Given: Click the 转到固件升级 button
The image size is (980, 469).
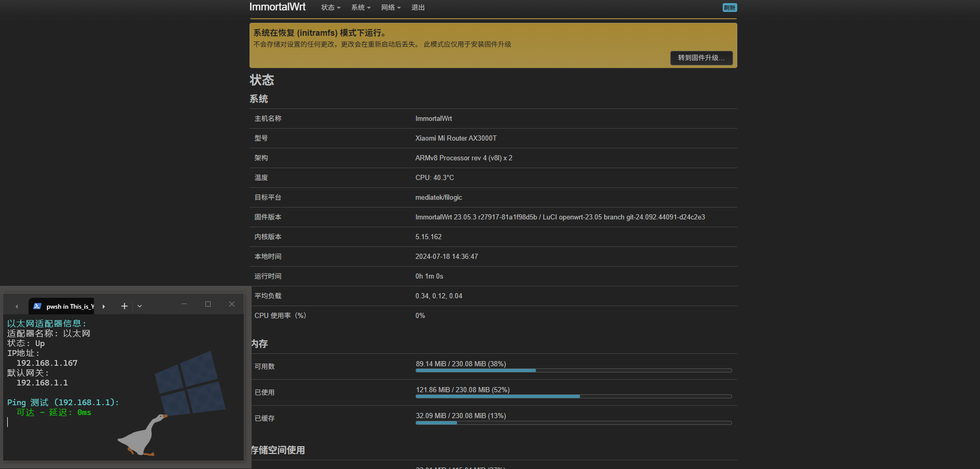Looking at the screenshot, I should [x=701, y=58].
